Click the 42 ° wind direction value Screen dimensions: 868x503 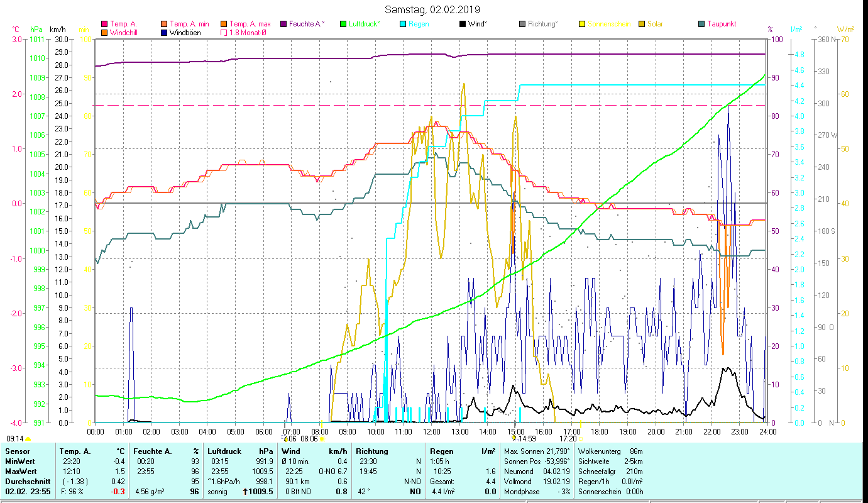pyautogui.click(x=363, y=492)
